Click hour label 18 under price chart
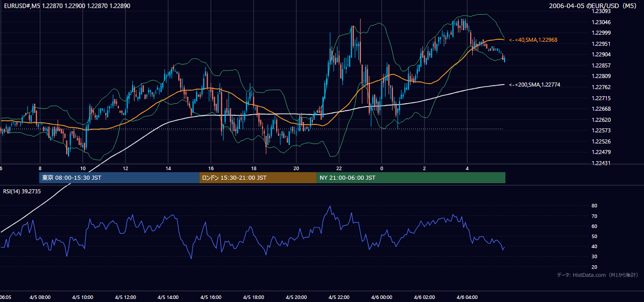Image resolution: width=644 pixels, height=302 pixels. [x=254, y=169]
